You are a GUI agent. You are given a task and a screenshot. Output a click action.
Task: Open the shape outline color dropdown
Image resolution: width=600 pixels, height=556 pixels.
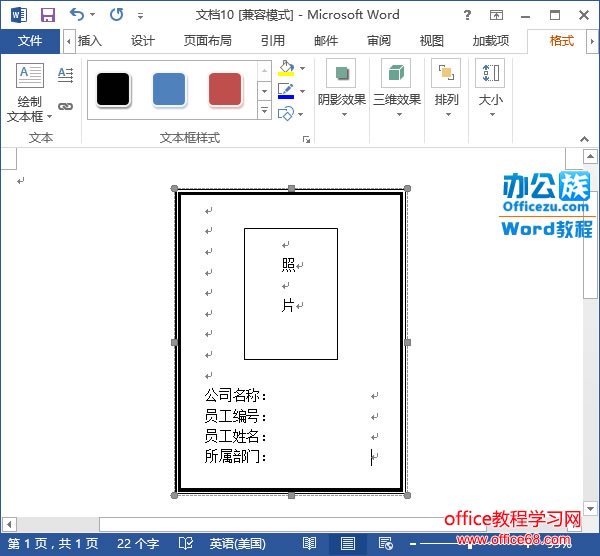coord(302,91)
